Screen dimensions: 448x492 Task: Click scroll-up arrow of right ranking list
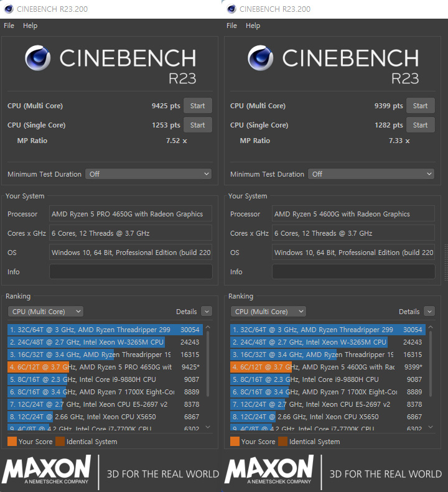tap(431, 327)
